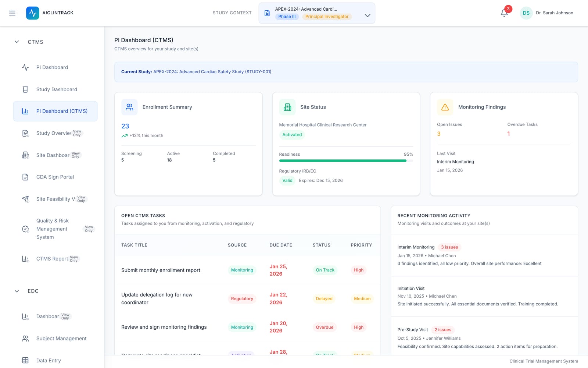This screenshot has height=368, width=588.
Task: Click the Task Title column header
Action: (134, 245)
